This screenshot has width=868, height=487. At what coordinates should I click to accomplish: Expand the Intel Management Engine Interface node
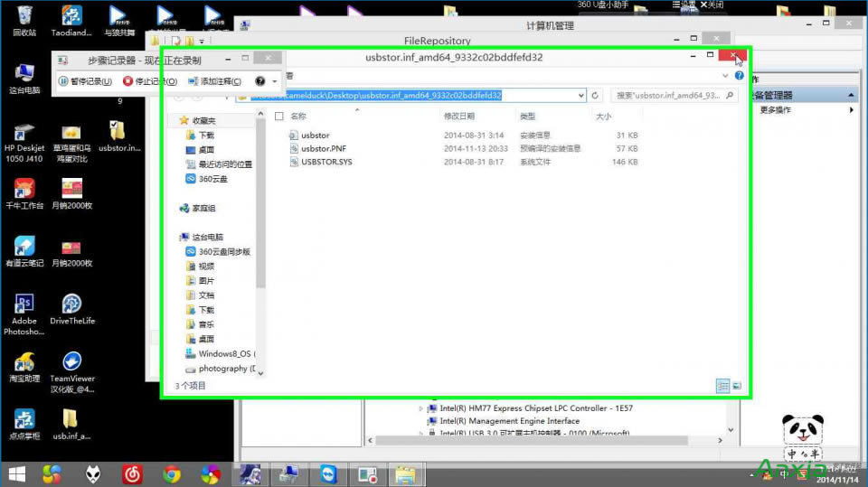[x=421, y=421]
